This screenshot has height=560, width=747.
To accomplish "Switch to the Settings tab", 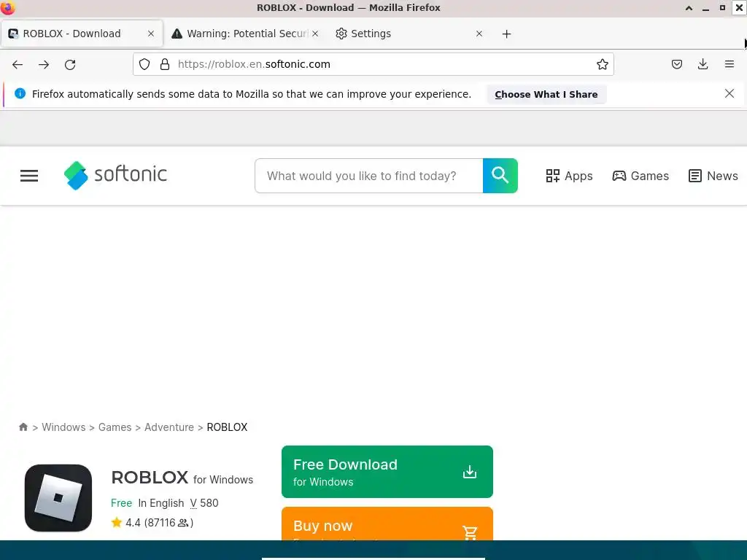I will point(410,34).
